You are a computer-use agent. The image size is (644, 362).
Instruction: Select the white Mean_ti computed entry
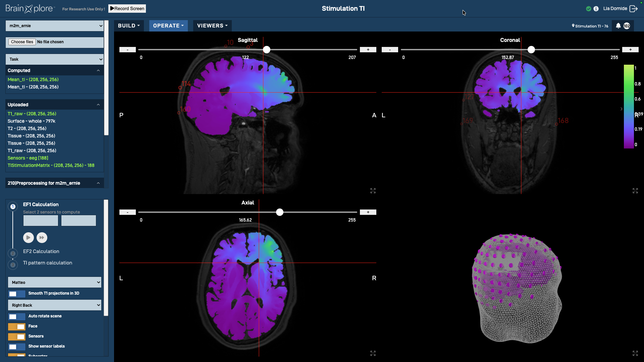tap(33, 87)
